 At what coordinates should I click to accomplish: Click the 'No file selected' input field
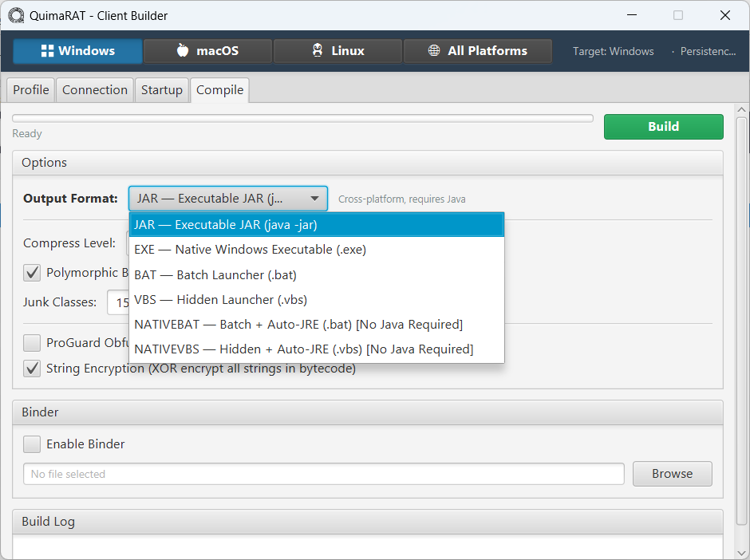click(x=323, y=474)
